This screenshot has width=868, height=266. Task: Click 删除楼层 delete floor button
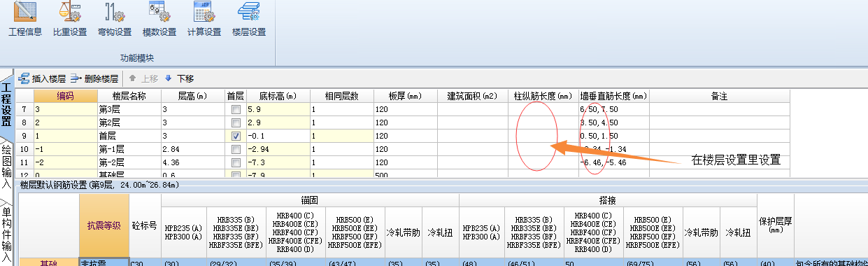(x=94, y=79)
